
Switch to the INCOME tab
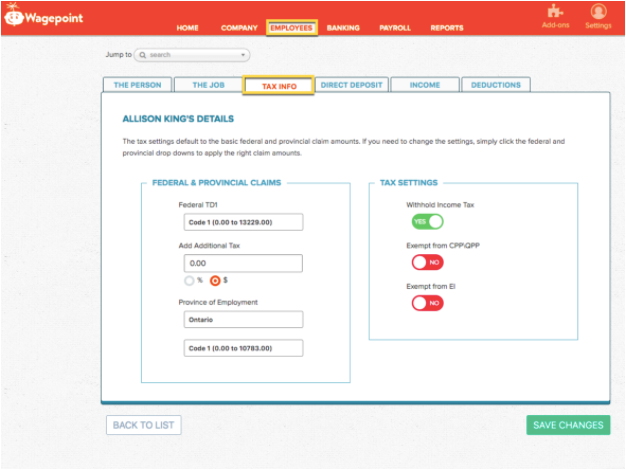point(425,85)
